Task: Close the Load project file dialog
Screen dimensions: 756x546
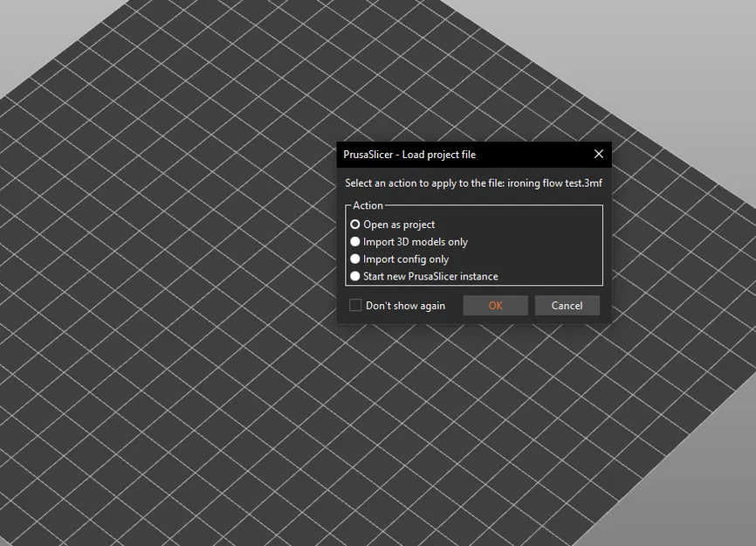Action: (599, 154)
